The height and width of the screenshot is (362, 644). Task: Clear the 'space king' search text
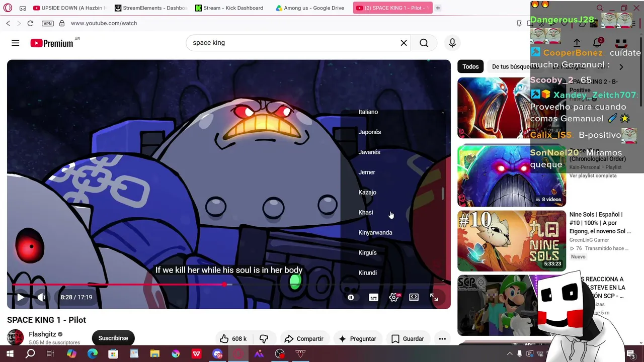pyautogui.click(x=404, y=43)
